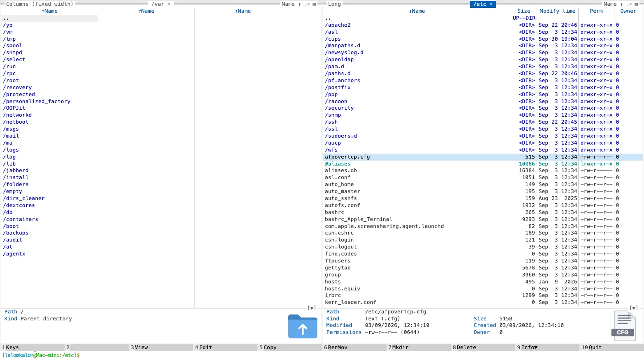Click the right panel menu square icon
Viewport: 644px width, 359px height.
637,4
